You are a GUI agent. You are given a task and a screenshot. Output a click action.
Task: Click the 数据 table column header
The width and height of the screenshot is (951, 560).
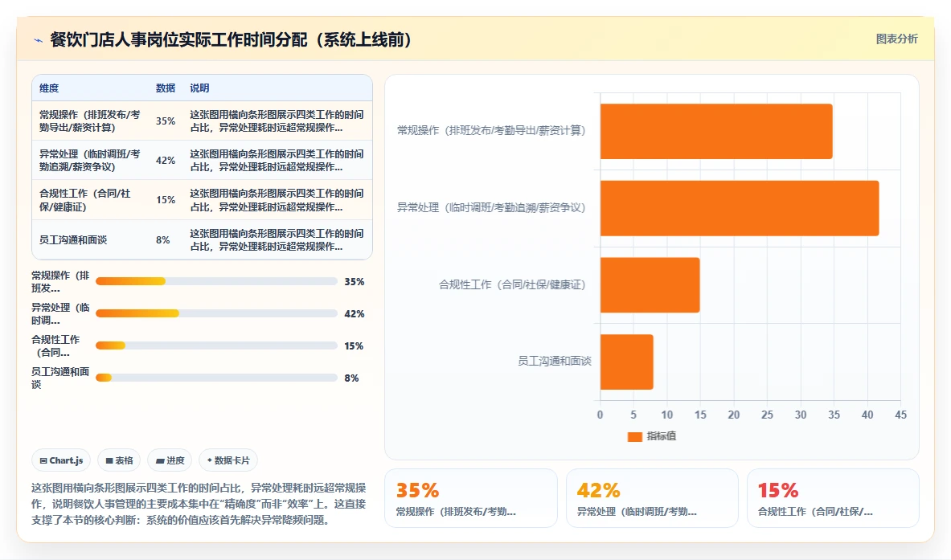pyautogui.click(x=166, y=88)
